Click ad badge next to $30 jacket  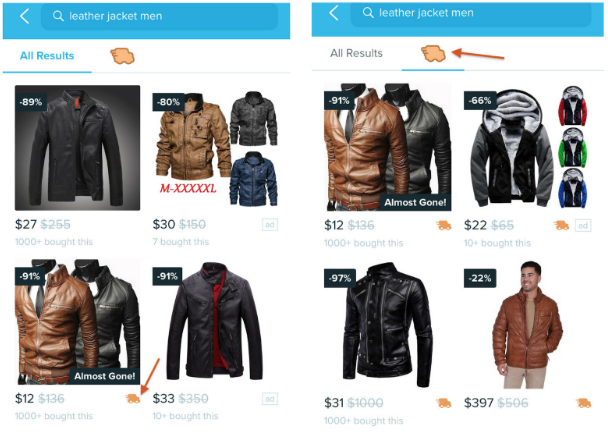click(270, 224)
